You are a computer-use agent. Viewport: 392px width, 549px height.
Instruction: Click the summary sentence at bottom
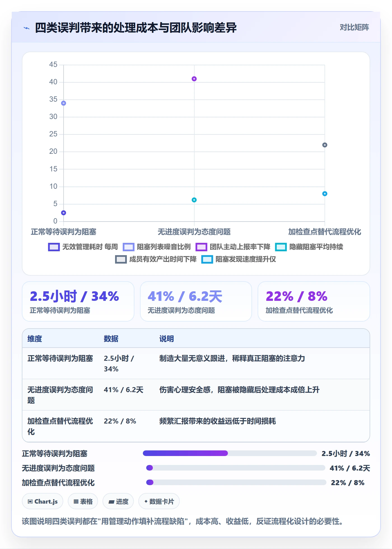[x=183, y=521]
